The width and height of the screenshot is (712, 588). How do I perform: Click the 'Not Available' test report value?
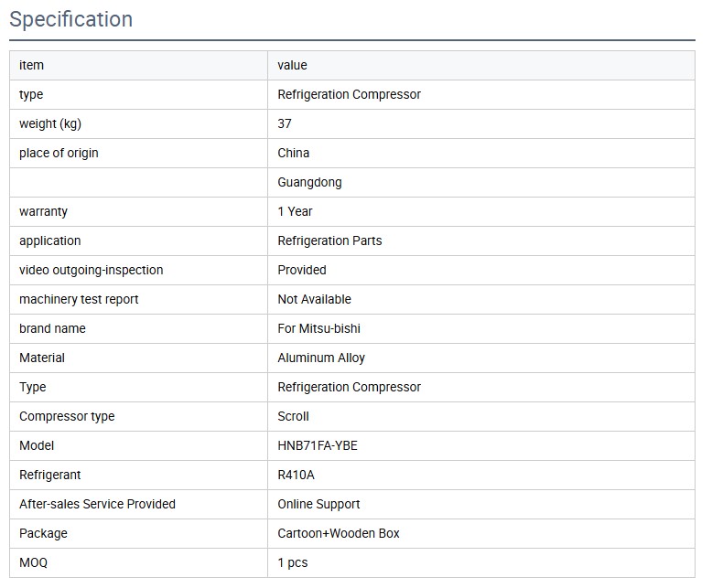[x=314, y=299]
